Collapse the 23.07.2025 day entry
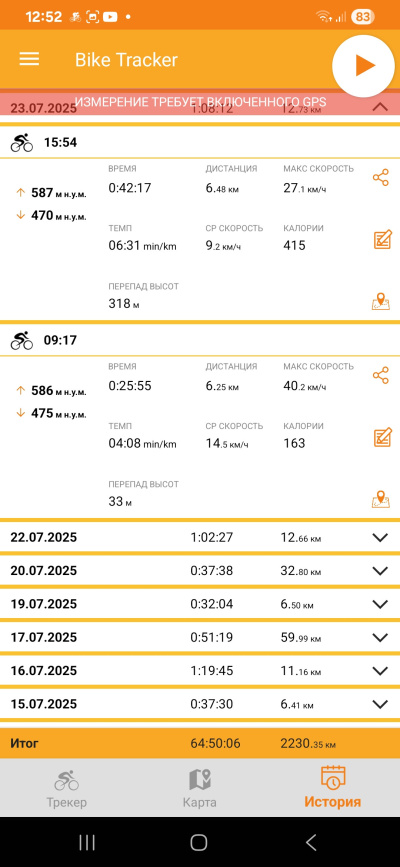400x867 pixels. [380, 107]
